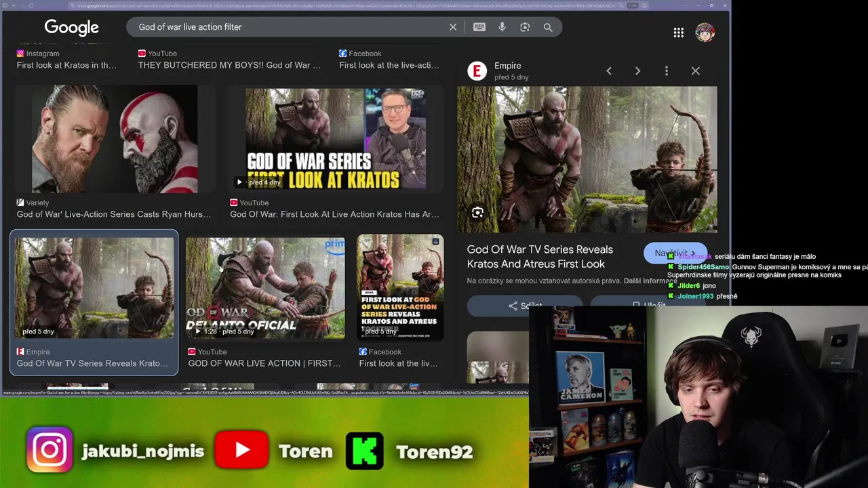Click the play icon on Adelanto Oficial video

pyautogui.click(x=197, y=331)
